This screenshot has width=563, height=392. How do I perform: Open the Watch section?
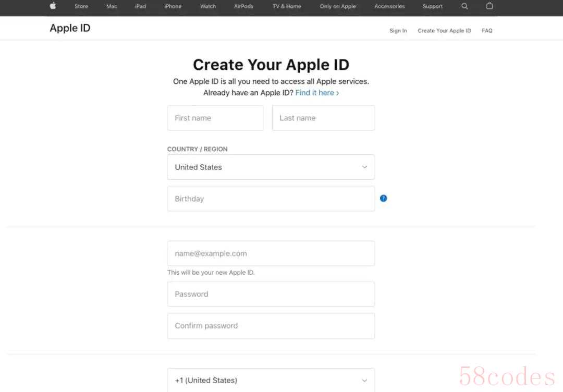pyautogui.click(x=208, y=6)
